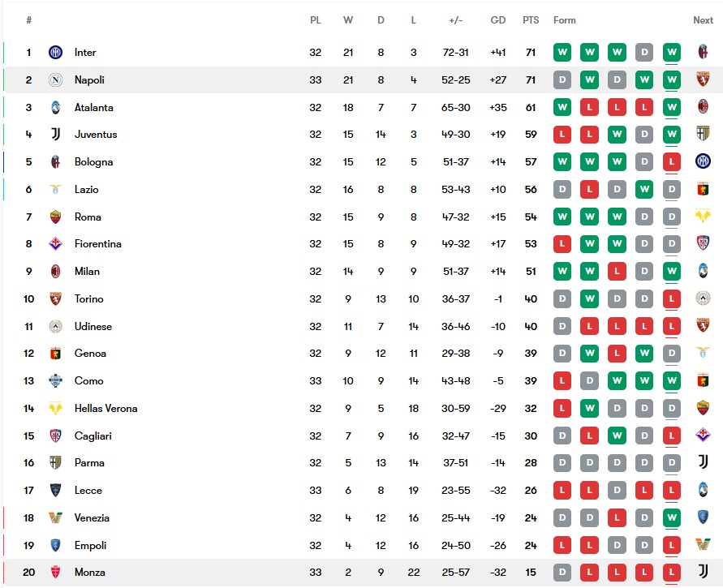Click Monza red crest icon

(55, 573)
